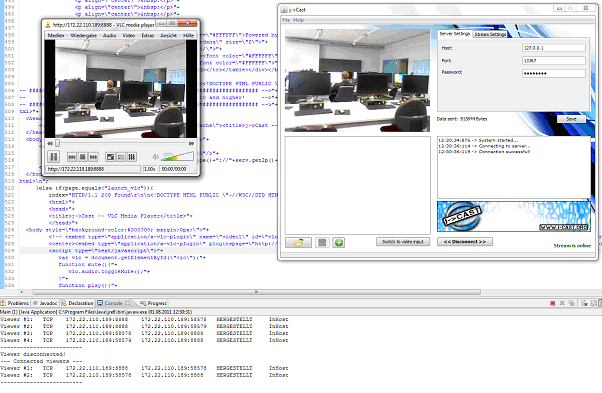
Task: Click VLC playback speed 1.00x indicator
Action: (x=149, y=169)
